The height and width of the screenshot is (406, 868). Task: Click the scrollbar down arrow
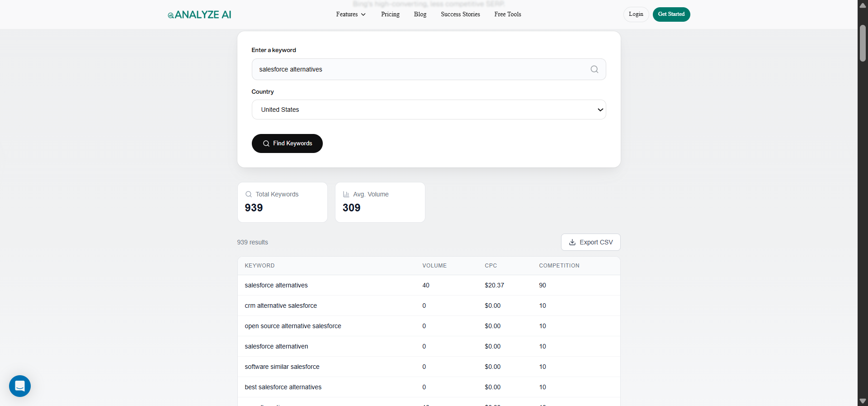[863, 401]
